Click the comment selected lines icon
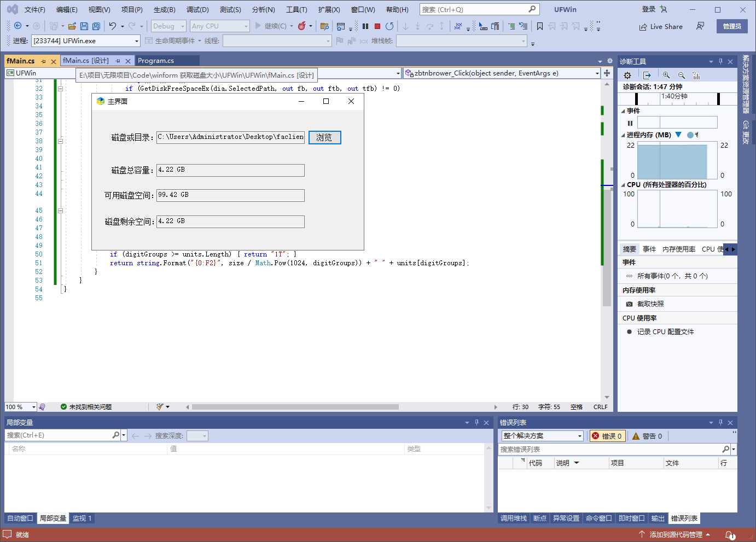 tap(511, 26)
